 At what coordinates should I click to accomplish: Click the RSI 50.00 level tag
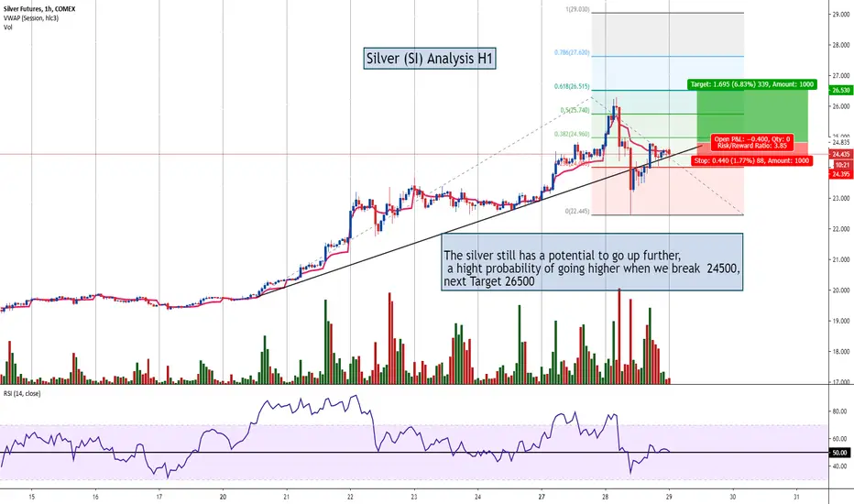tap(839, 453)
